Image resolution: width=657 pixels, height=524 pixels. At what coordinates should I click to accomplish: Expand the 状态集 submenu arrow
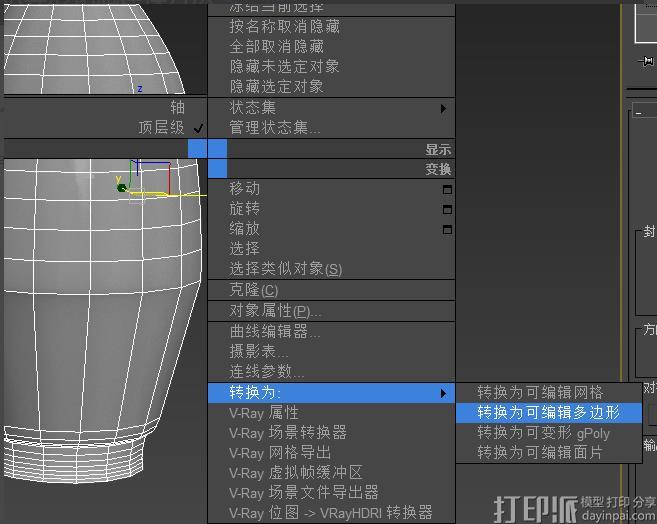pyautogui.click(x=443, y=107)
